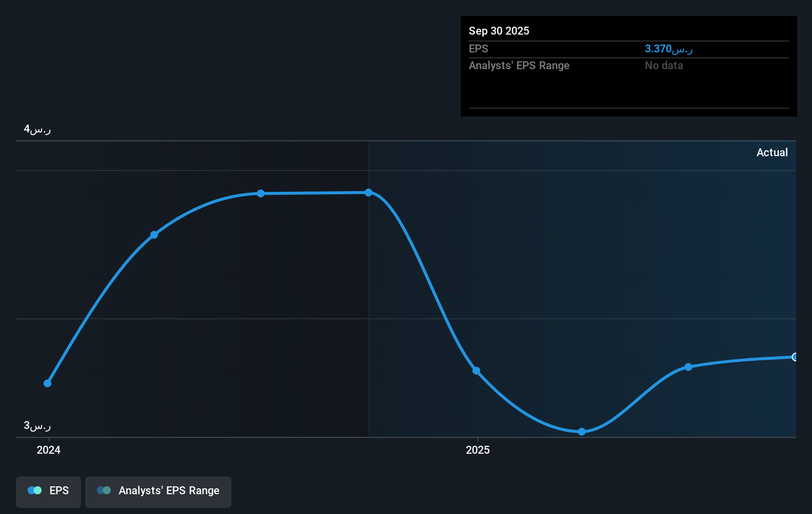Click the 3.370 EPS value in tooltip
Screen dimensions: 812x514
coord(669,49)
